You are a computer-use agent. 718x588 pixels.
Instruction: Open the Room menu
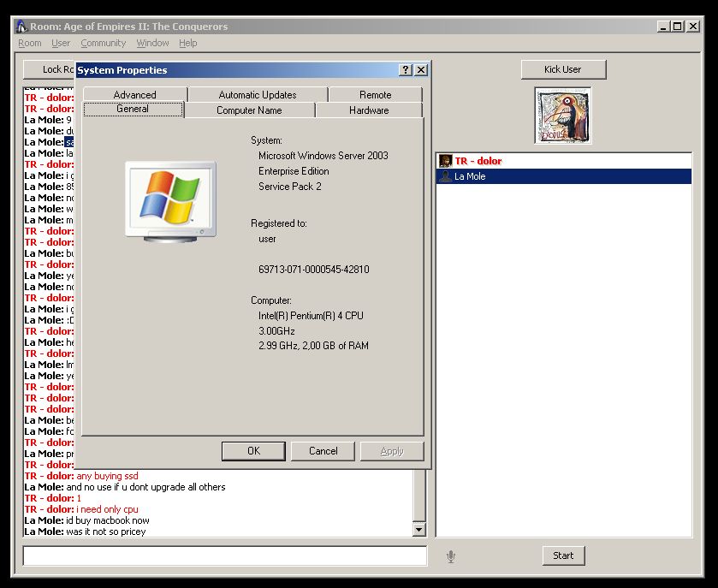pyautogui.click(x=30, y=43)
